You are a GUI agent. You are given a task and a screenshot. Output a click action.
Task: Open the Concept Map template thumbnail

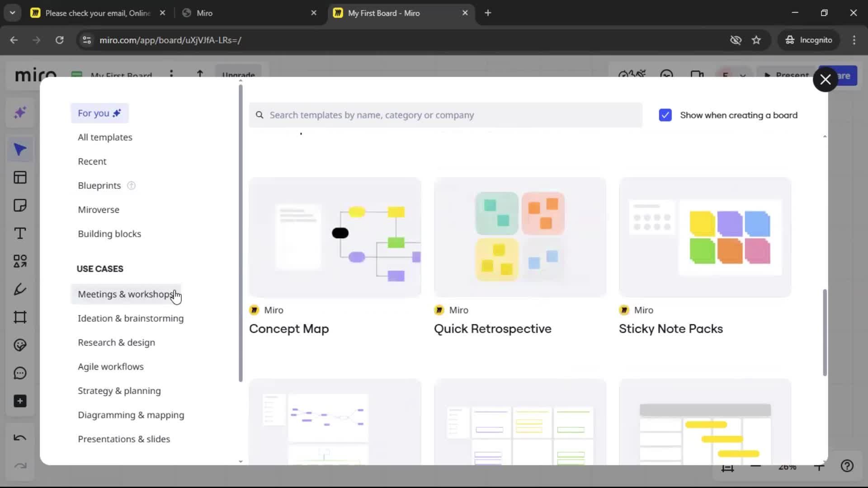click(335, 237)
